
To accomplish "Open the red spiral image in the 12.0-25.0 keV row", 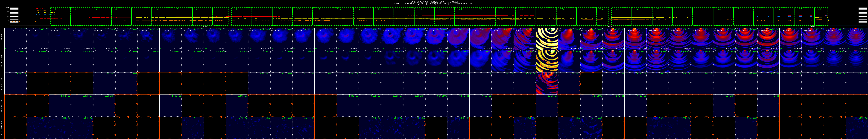I will pos(547,83).
